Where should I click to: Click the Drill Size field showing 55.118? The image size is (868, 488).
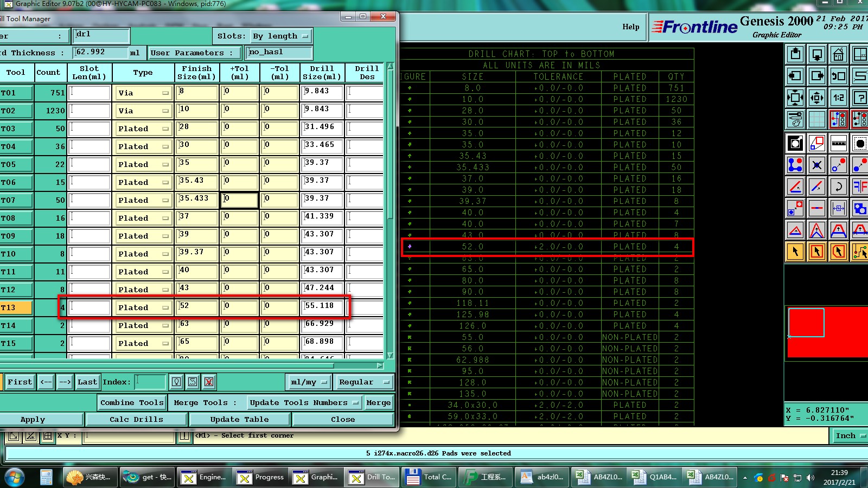[322, 307]
